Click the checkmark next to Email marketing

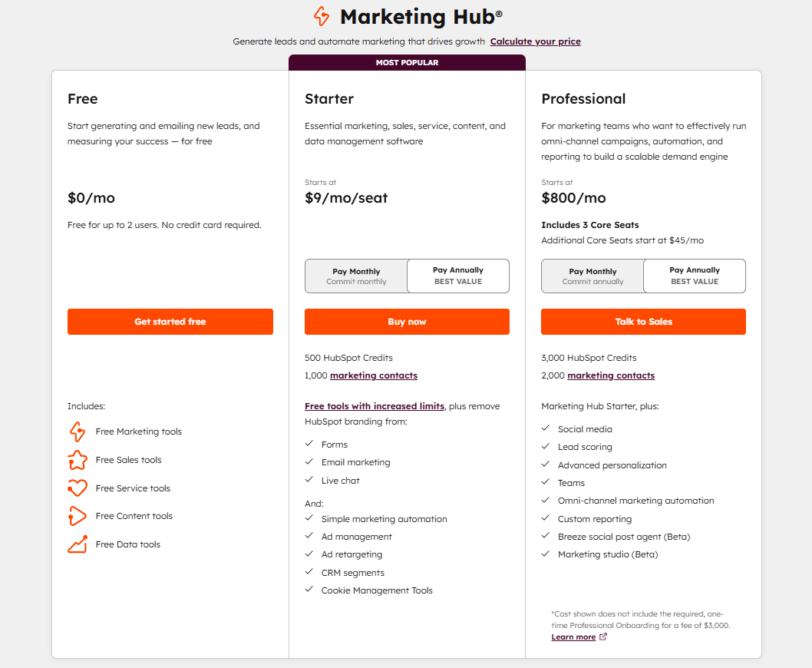(x=309, y=462)
